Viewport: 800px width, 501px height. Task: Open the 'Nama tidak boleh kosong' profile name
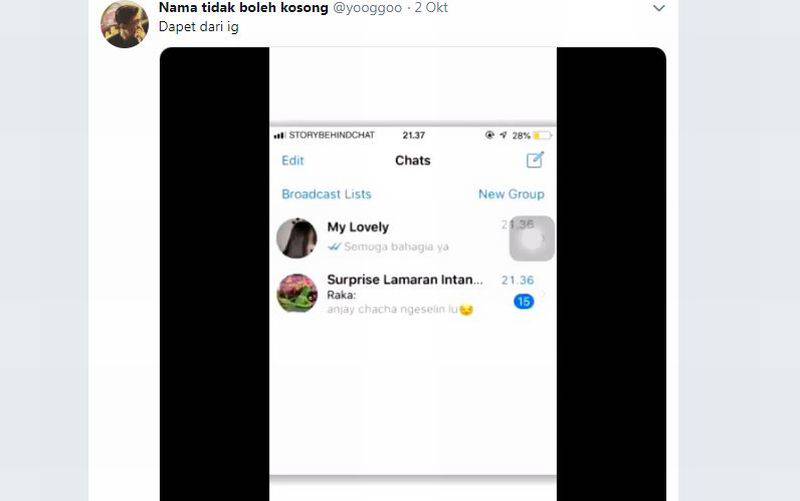243,8
